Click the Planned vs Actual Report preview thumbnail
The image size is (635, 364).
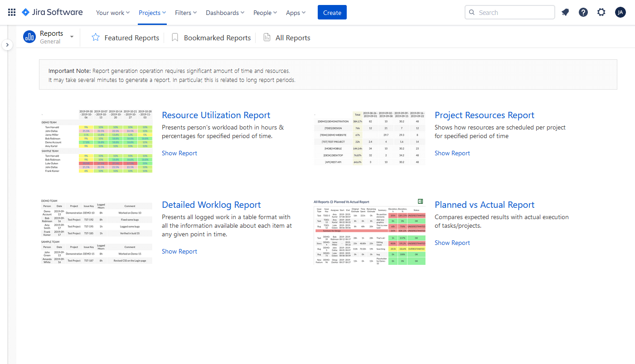tap(369, 231)
